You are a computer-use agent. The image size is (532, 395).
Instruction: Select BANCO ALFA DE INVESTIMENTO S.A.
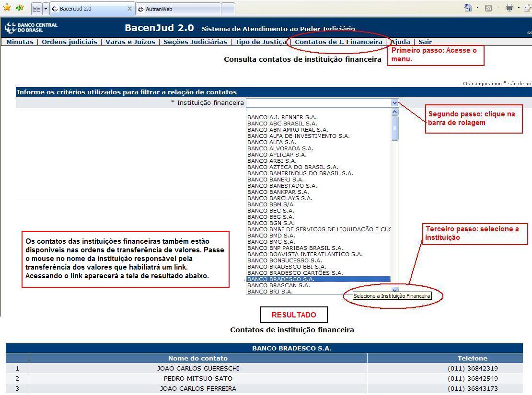coord(319,136)
